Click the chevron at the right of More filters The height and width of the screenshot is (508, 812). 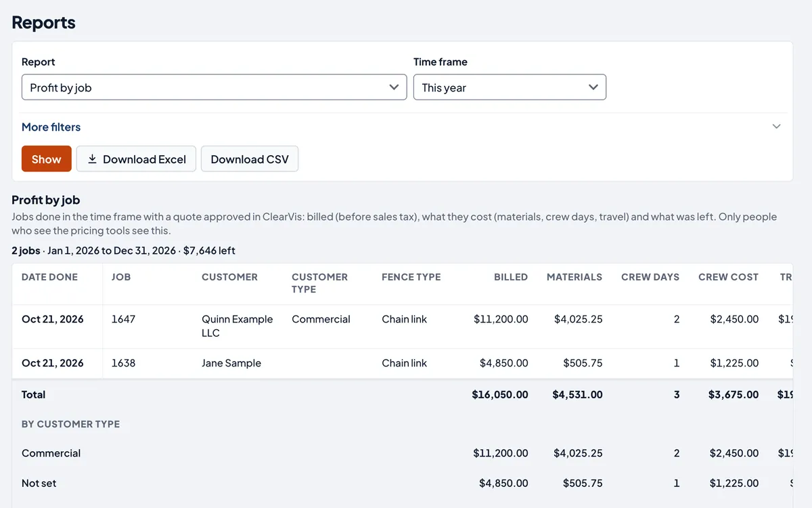point(776,127)
